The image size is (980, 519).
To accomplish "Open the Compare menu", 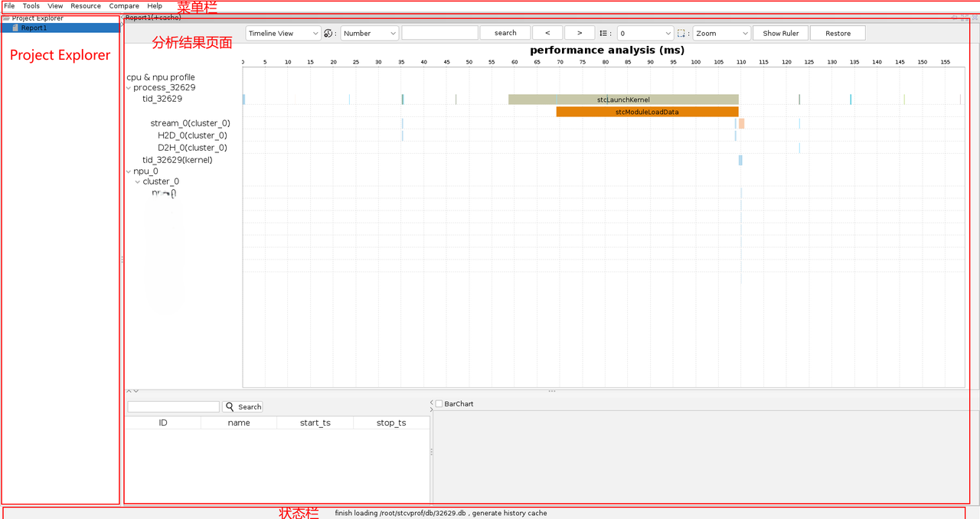I will pyautogui.click(x=124, y=6).
